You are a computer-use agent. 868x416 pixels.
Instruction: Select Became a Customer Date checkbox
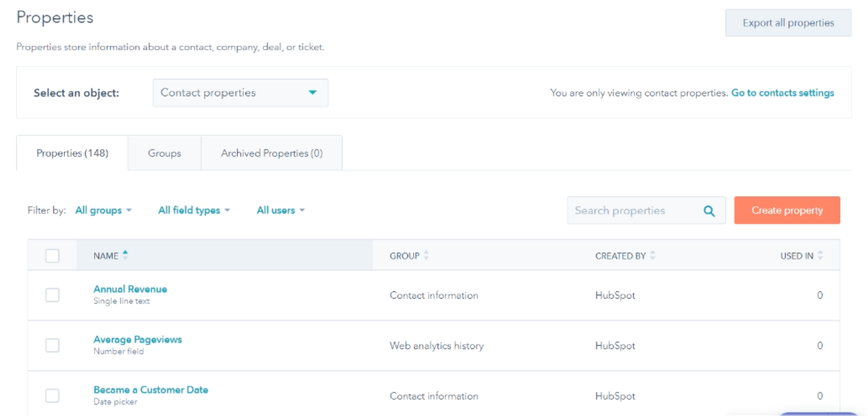[x=52, y=395]
